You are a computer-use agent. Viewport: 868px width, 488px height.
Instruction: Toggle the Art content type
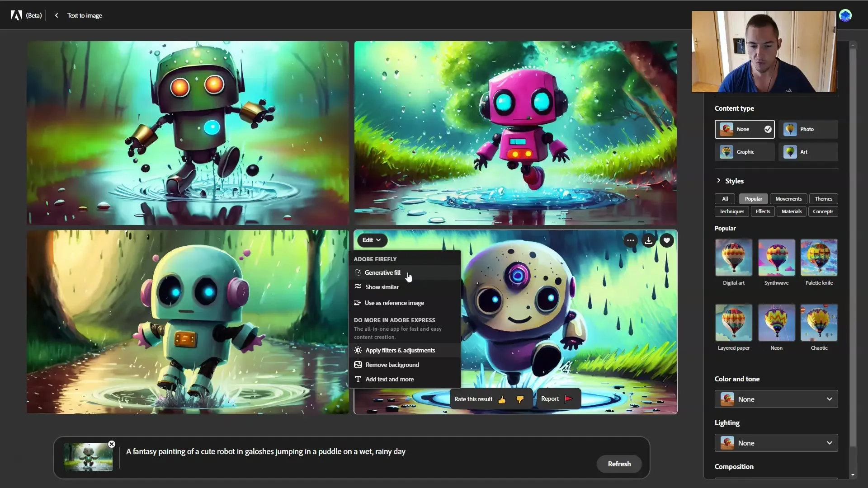click(x=808, y=151)
